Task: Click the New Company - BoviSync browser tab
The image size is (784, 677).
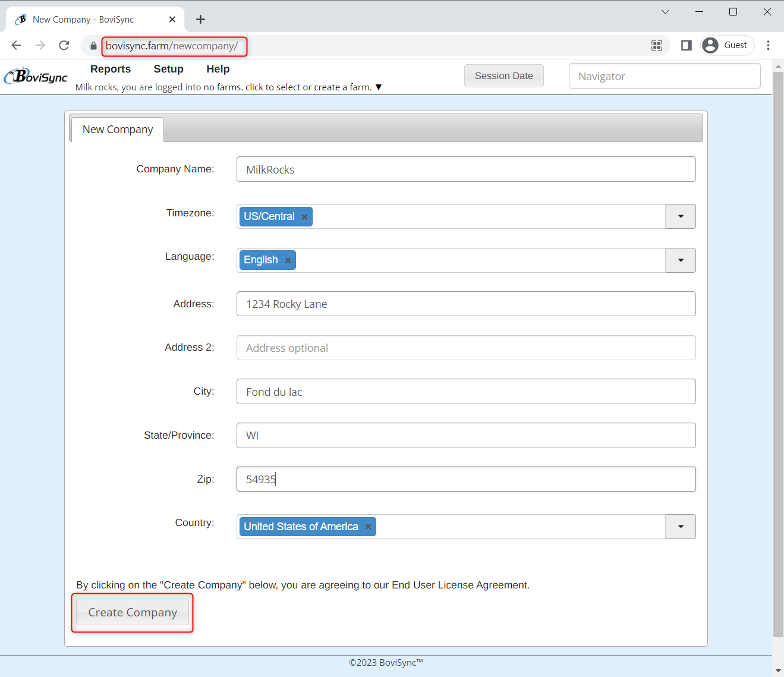Action: [x=95, y=20]
